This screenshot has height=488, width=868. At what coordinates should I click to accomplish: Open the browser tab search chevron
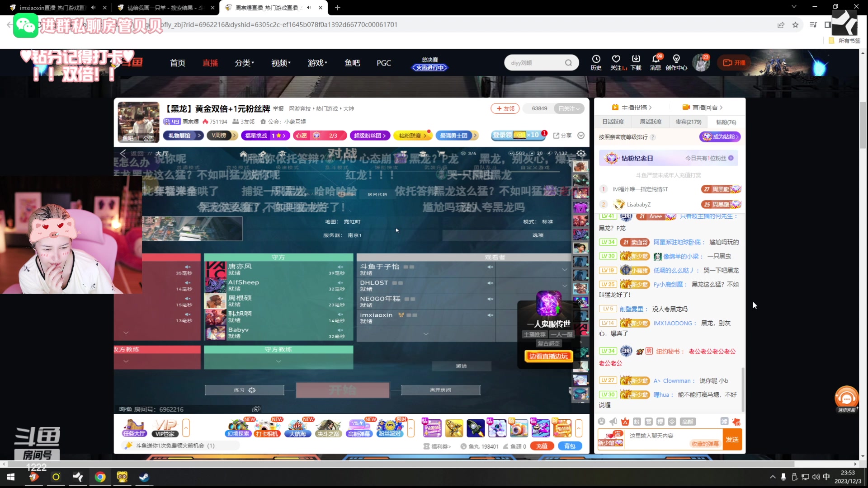[x=794, y=7]
